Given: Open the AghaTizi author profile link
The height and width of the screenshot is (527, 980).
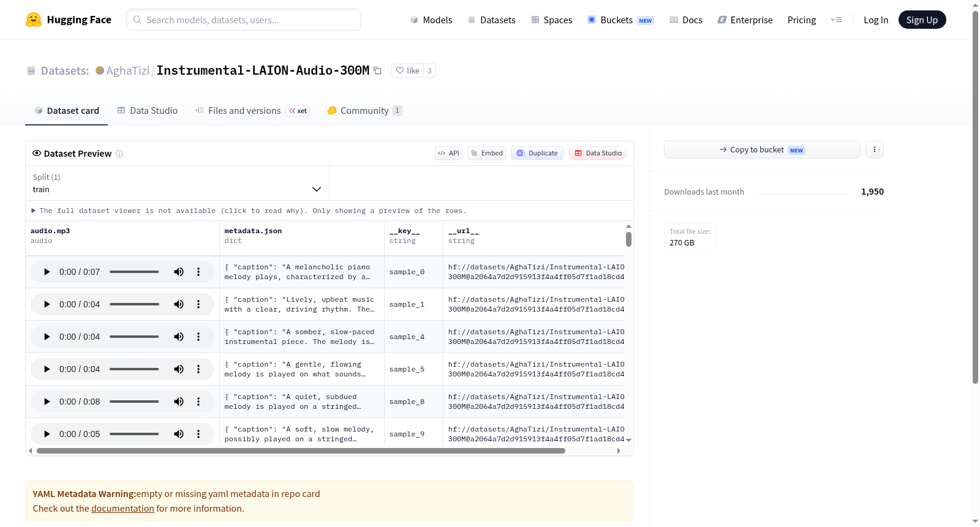Looking at the screenshot, I should click(128, 70).
